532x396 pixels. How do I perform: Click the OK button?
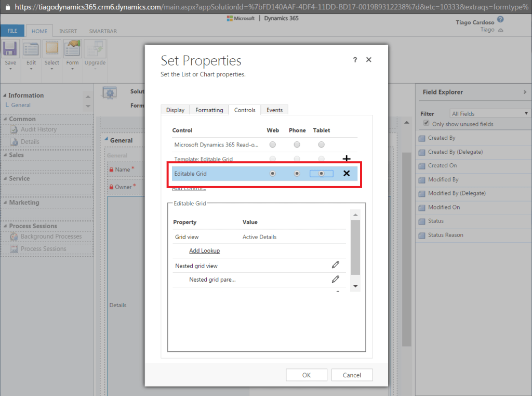(307, 375)
